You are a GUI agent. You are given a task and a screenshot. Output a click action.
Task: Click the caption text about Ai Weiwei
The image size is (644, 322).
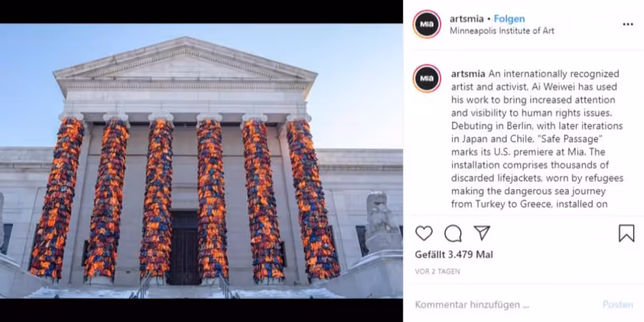pos(537,139)
